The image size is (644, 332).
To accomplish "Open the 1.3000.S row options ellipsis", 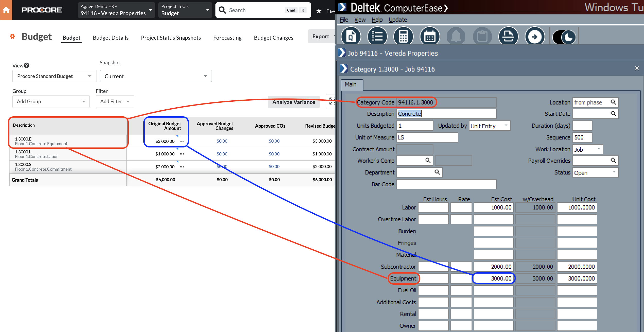I will 182,167.
